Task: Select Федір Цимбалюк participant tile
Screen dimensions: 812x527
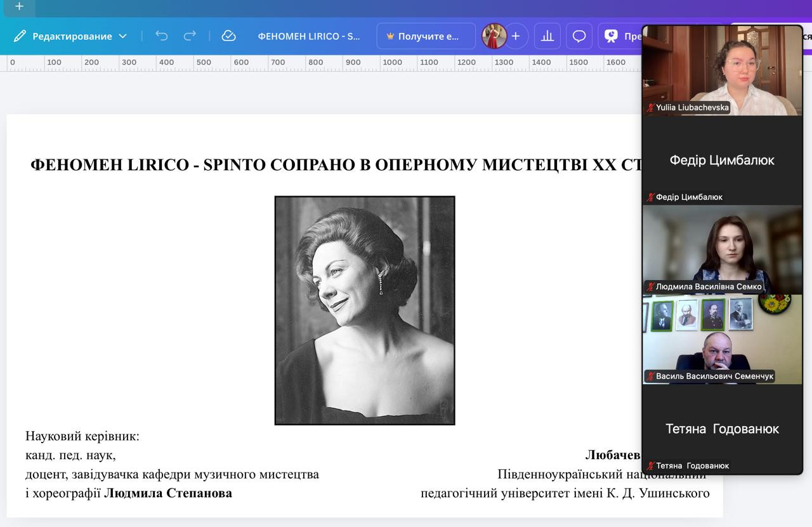Action: (x=722, y=160)
